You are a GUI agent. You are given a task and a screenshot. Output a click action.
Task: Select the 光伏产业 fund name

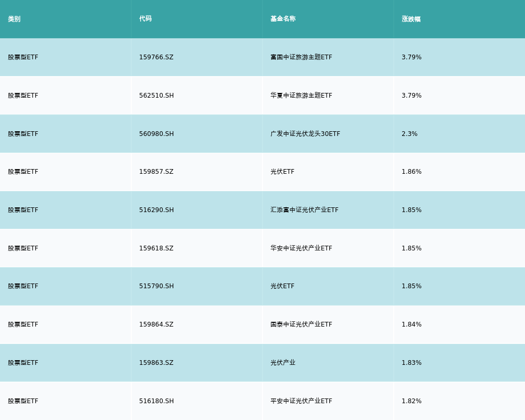click(283, 362)
